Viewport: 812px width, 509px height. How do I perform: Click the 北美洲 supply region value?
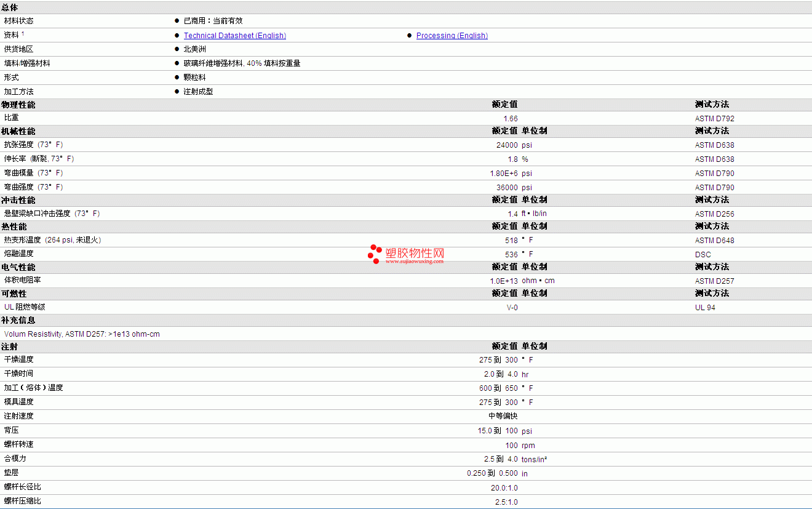(x=195, y=49)
